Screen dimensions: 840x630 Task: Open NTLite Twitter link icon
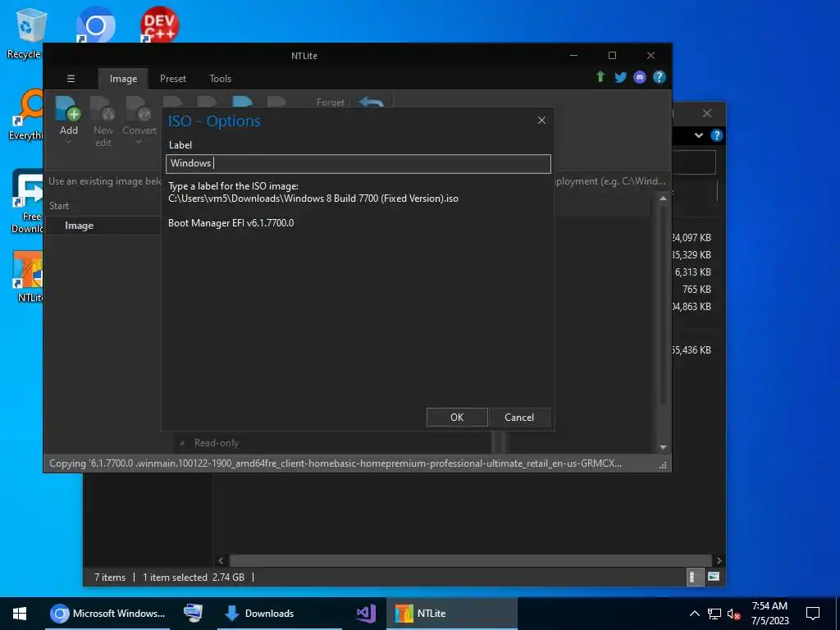(x=620, y=77)
